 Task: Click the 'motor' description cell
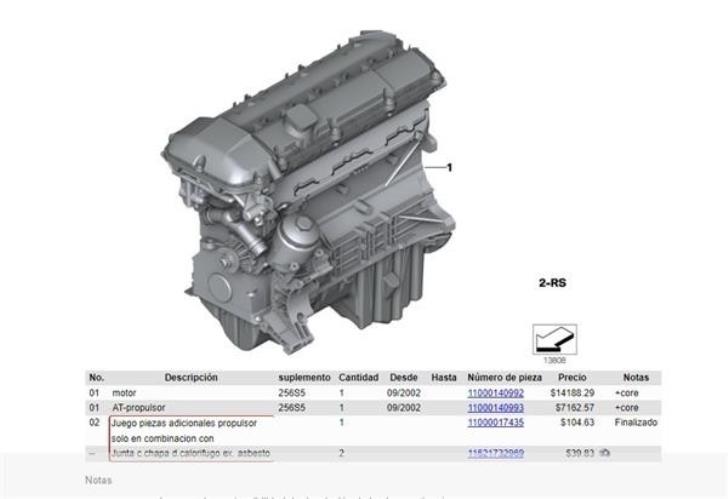(x=124, y=393)
